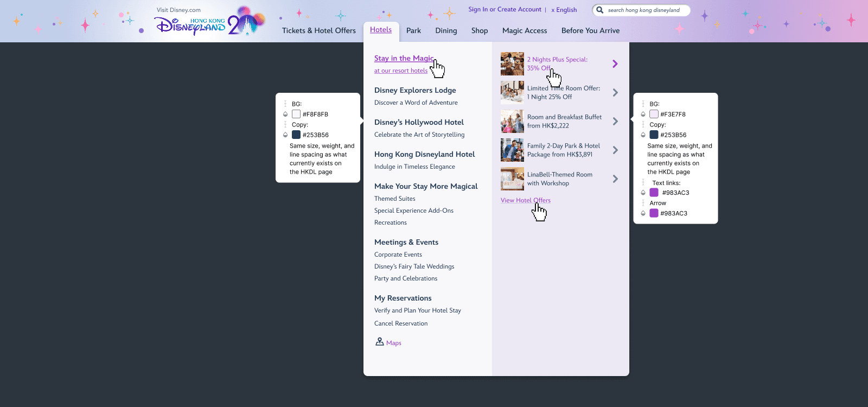
Task: Open Disney's Hollywood Hotel
Action: coord(419,123)
